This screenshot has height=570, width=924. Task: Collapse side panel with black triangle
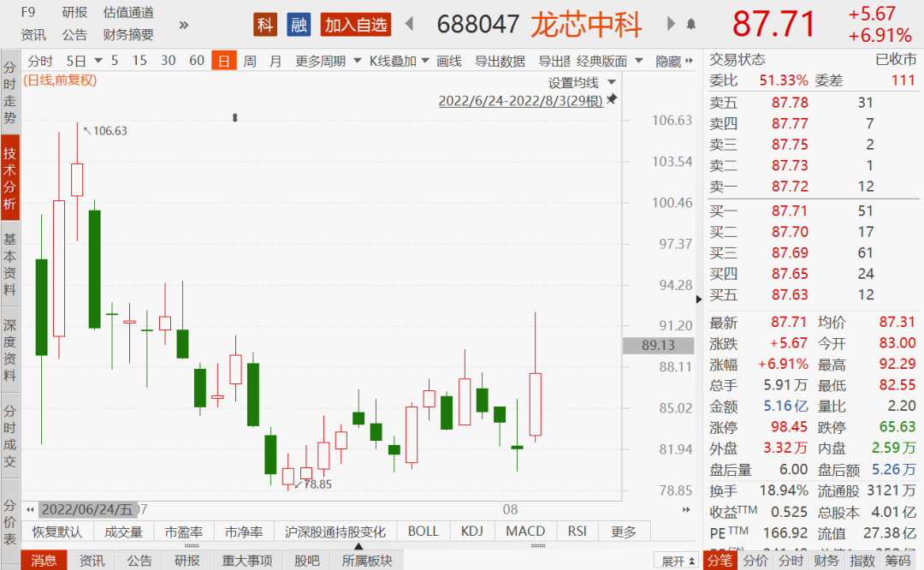tap(699, 300)
